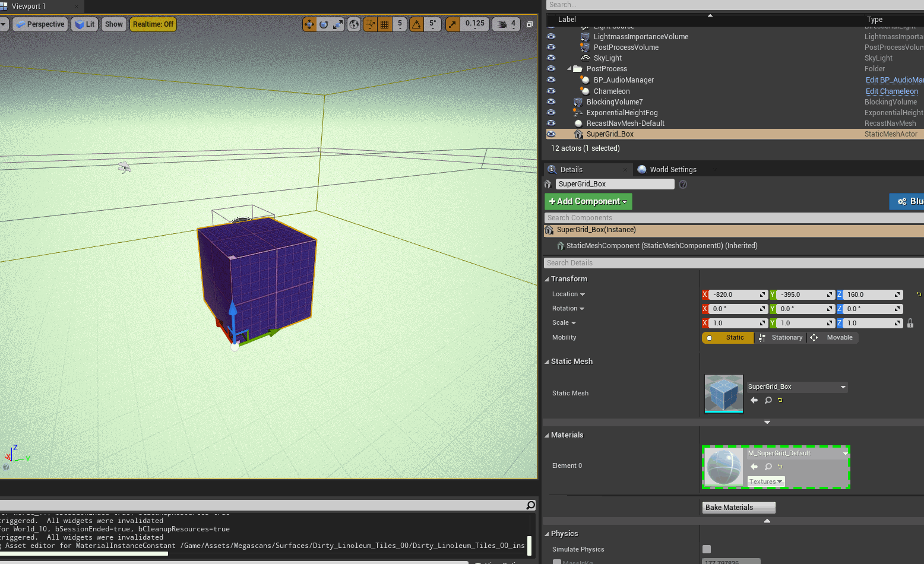The height and width of the screenshot is (564, 924).
Task: Toggle scale snapping icon
Action: pyautogui.click(x=452, y=24)
